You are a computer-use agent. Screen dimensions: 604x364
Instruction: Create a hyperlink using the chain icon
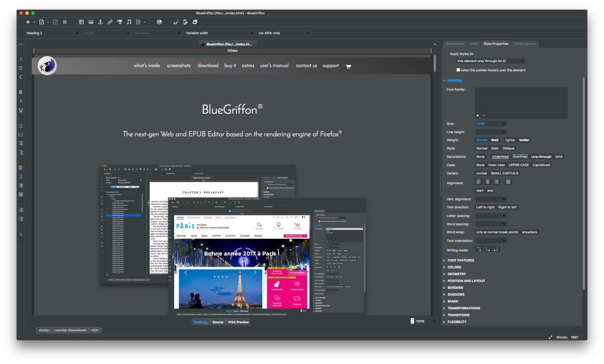coord(110,22)
